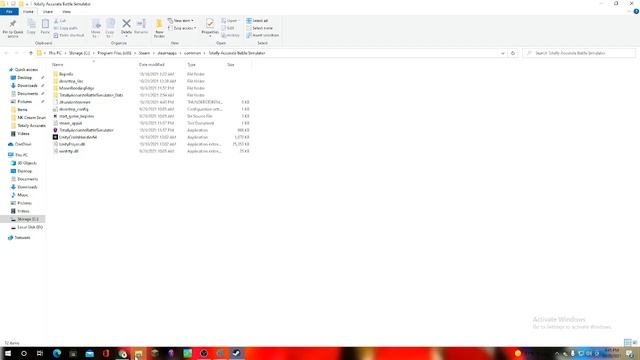The width and height of the screenshot is (640, 360).
Task: Click the Paste shortcut command
Action: pos(69,35)
